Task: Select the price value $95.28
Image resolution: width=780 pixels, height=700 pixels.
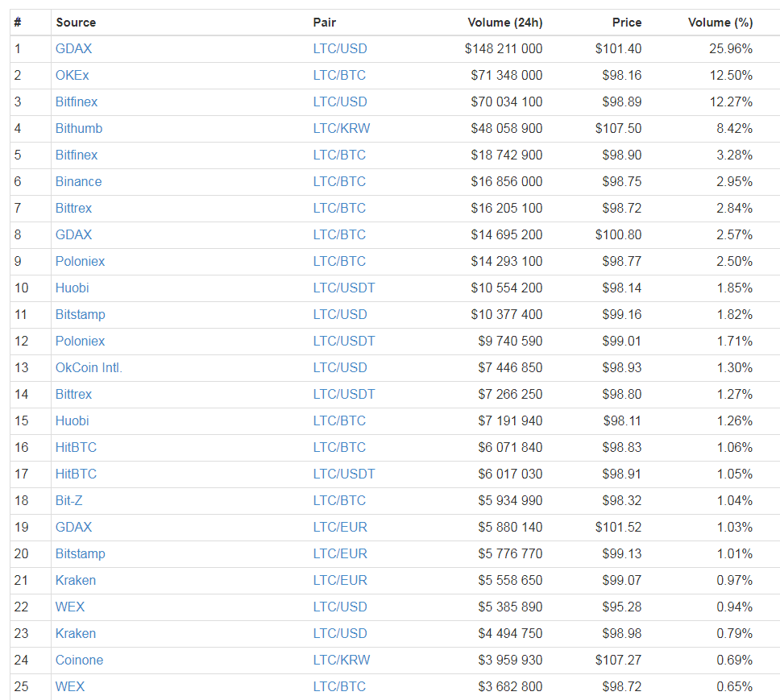Action: tap(622, 607)
